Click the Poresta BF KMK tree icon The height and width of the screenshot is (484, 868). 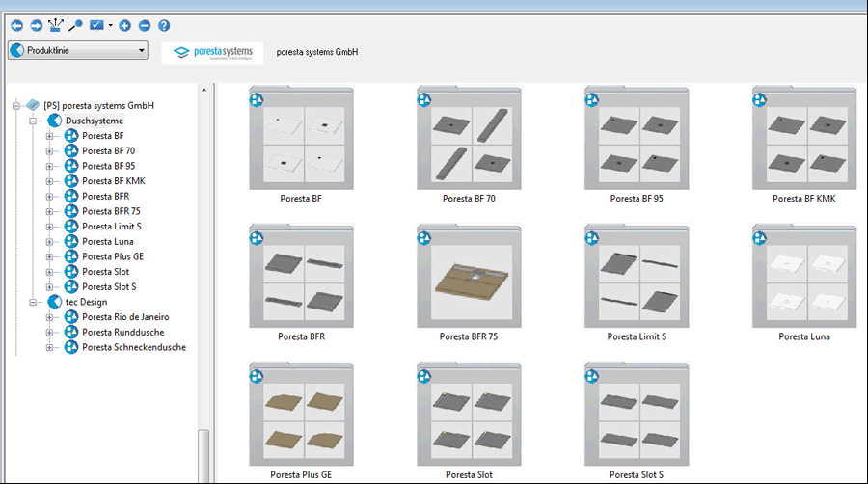point(70,181)
